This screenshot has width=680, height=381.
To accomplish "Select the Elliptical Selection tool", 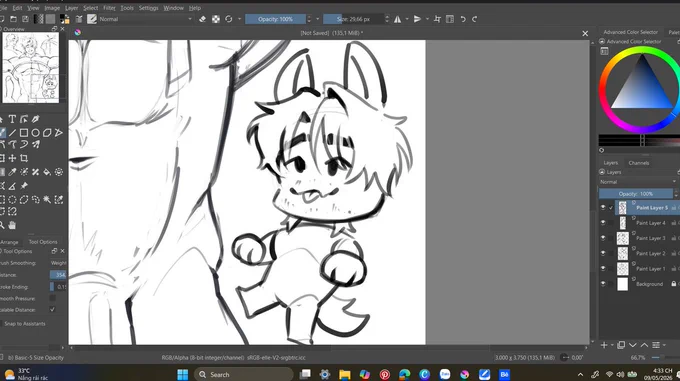I will pyautogui.click(x=12, y=199).
